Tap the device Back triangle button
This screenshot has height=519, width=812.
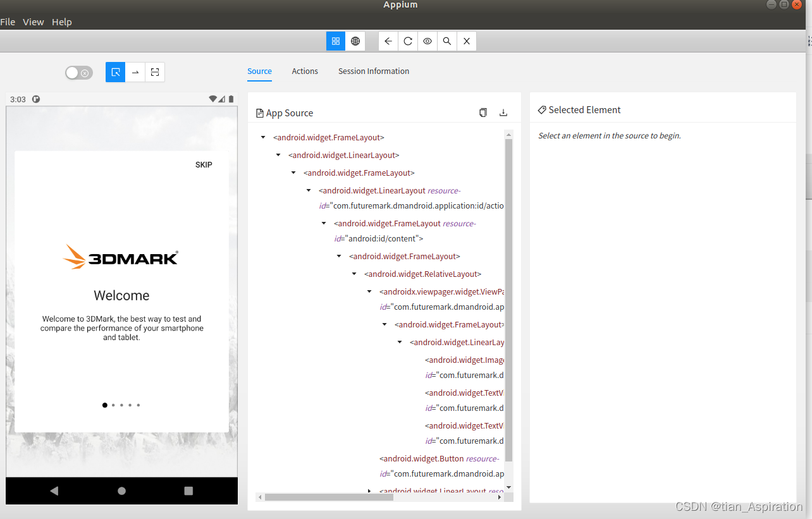(54, 491)
